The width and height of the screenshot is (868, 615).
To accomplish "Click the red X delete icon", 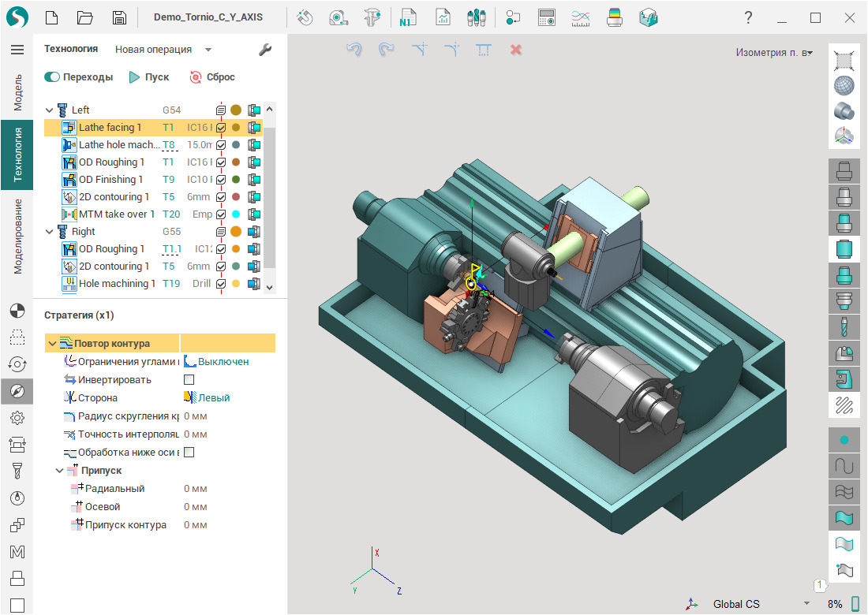I will (x=516, y=50).
